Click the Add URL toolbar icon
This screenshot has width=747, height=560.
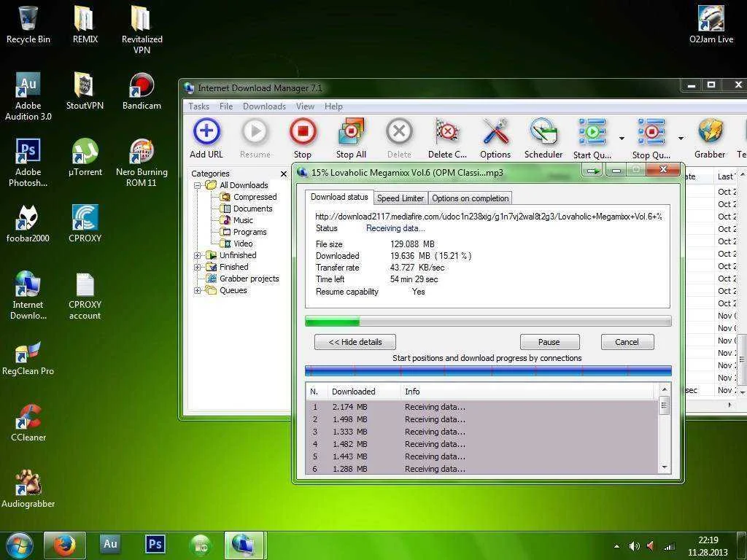(206, 138)
